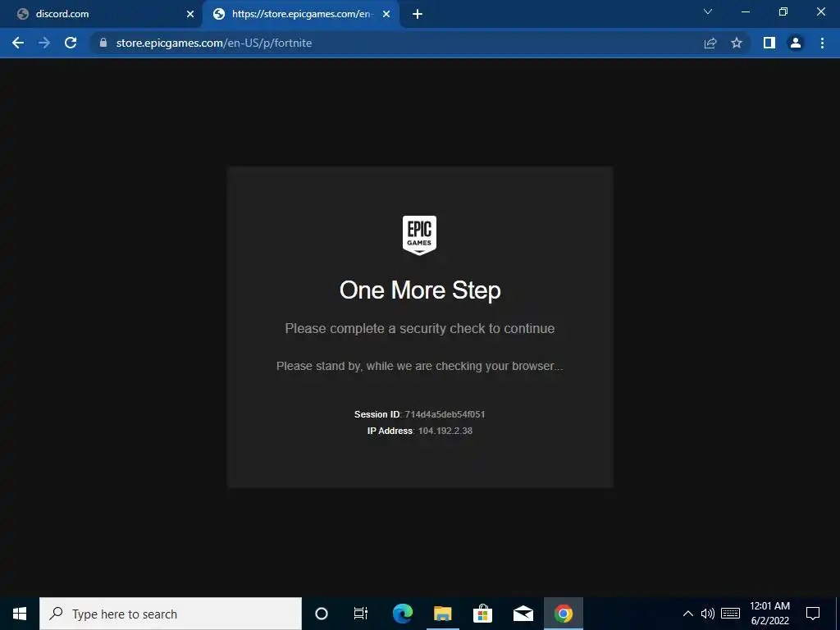Launch Microsoft Edge from taskbar
Screen dimensions: 840x630
pos(402,614)
